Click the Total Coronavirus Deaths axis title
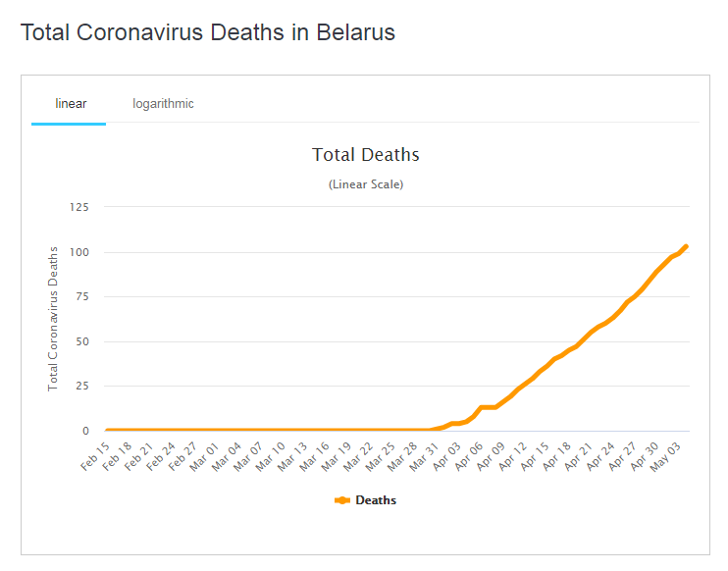Image resolution: width=728 pixels, height=571 pixels. click(x=53, y=319)
